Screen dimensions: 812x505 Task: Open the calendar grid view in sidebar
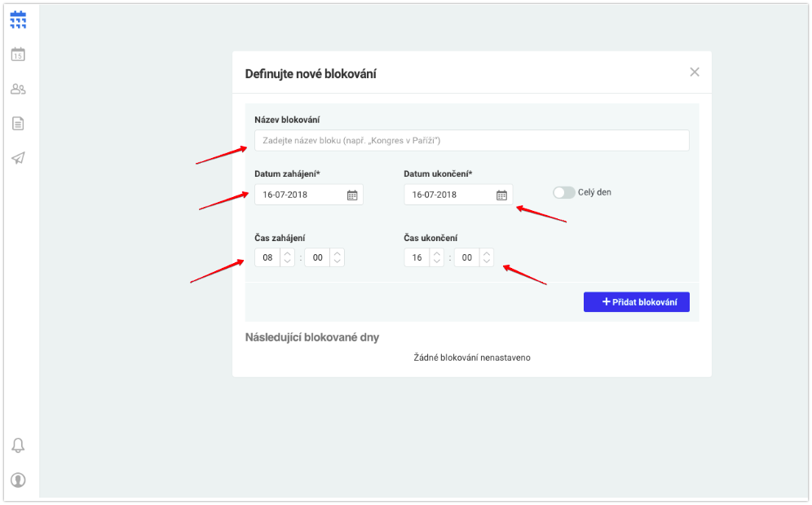pos(18,20)
